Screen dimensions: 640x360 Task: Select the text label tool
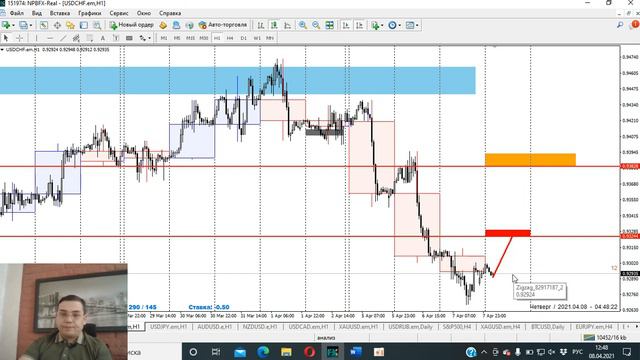pyautogui.click(x=116, y=38)
